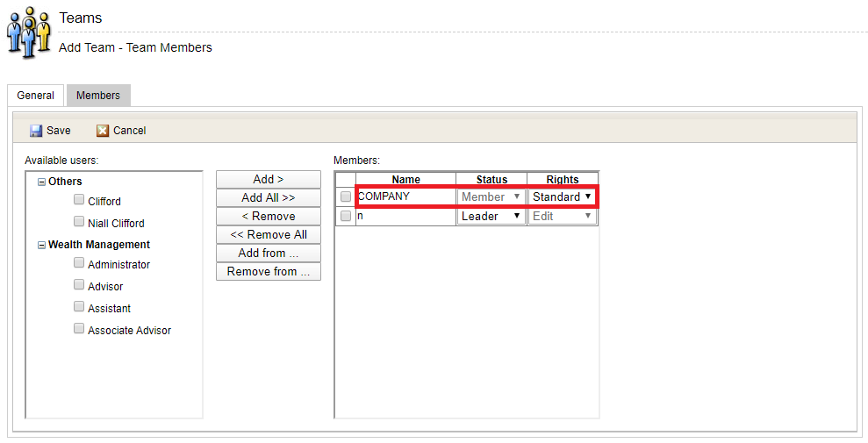Click the Add from ... button
Viewport: 868px width, 443px height.
(x=269, y=253)
